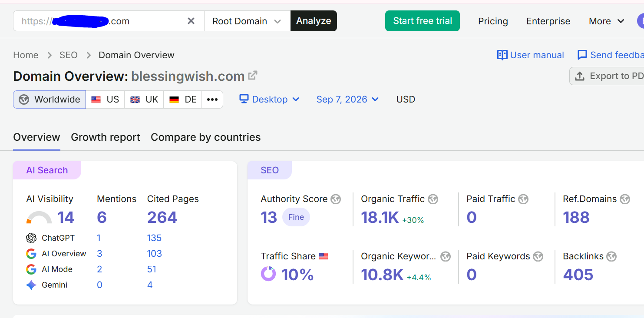The image size is (644, 318).
Task: Open the Organic Traffic value 18.1K
Action: (x=380, y=217)
